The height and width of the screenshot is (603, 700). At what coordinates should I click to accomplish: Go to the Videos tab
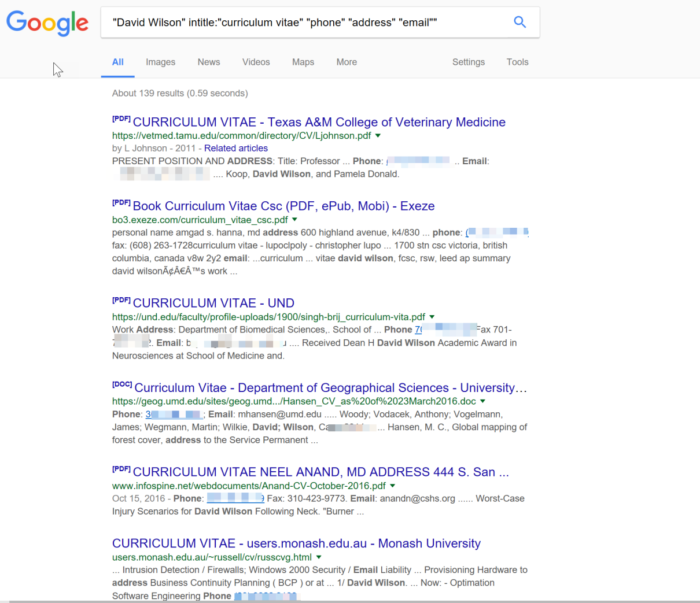pyautogui.click(x=256, y=62)
